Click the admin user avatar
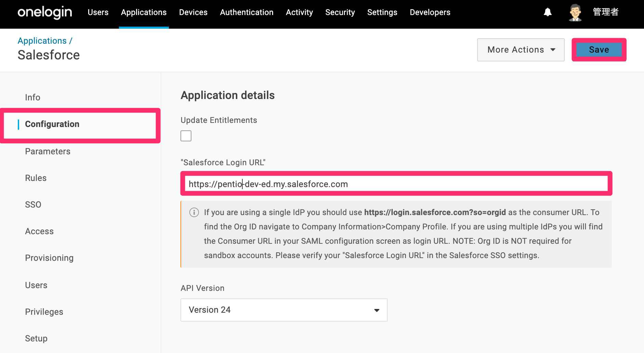 [x=575, y=12]
